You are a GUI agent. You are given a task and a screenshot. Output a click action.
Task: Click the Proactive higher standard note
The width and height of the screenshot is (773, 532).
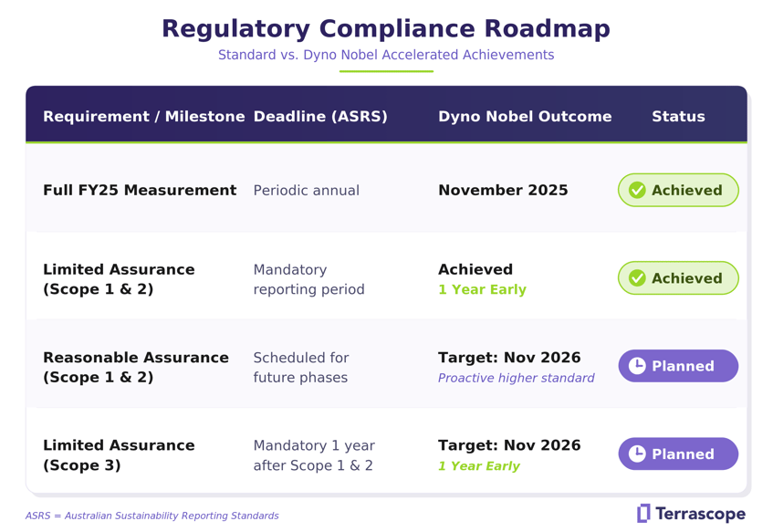coord(517,378)
